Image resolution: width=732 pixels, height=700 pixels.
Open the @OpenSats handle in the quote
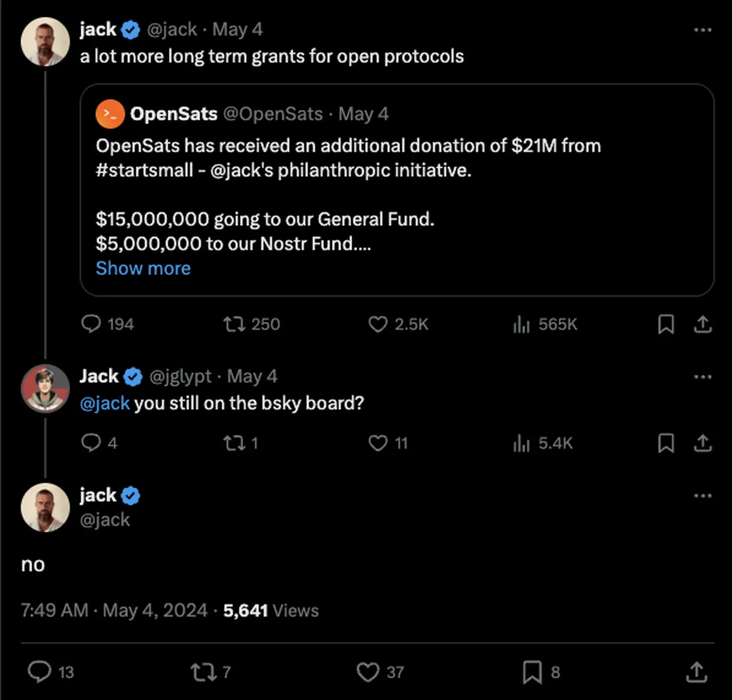[273, 114]
